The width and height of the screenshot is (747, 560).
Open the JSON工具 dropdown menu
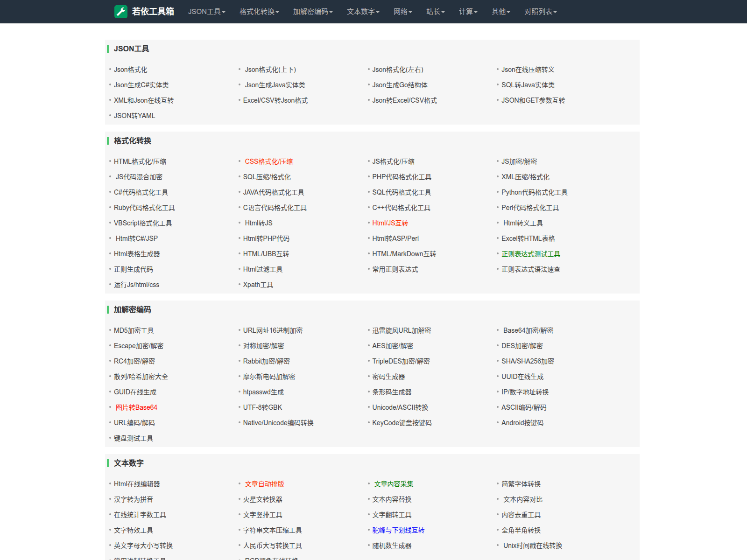(206, 12)
